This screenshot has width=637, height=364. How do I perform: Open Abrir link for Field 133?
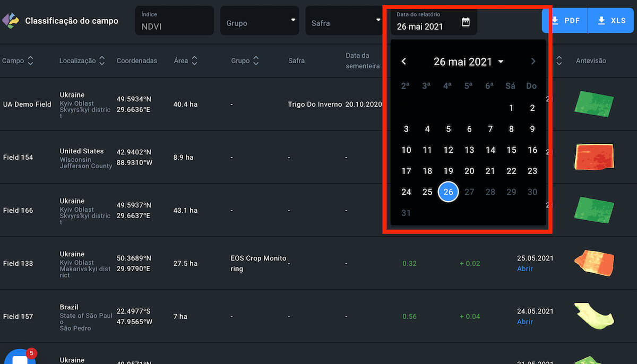point(525,269)
